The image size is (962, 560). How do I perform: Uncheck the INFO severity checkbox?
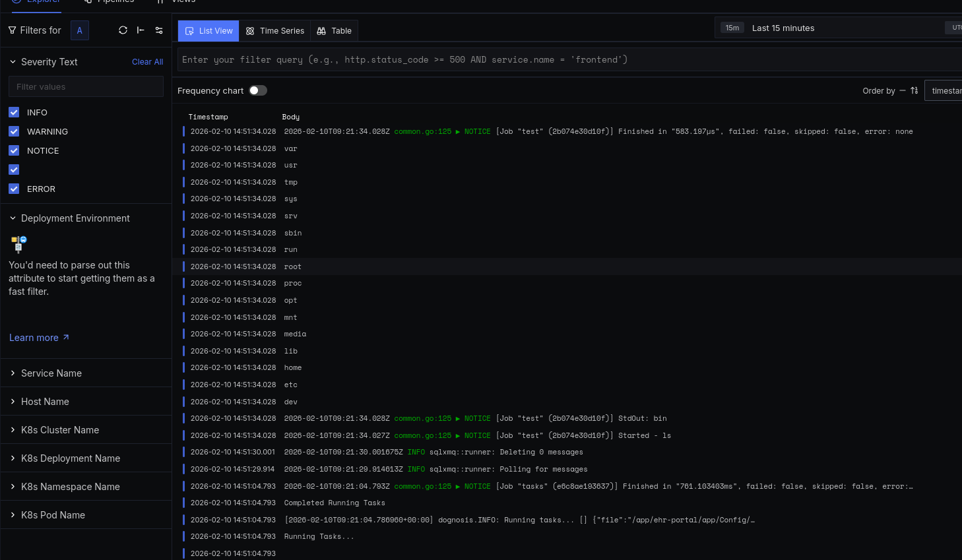14,112
